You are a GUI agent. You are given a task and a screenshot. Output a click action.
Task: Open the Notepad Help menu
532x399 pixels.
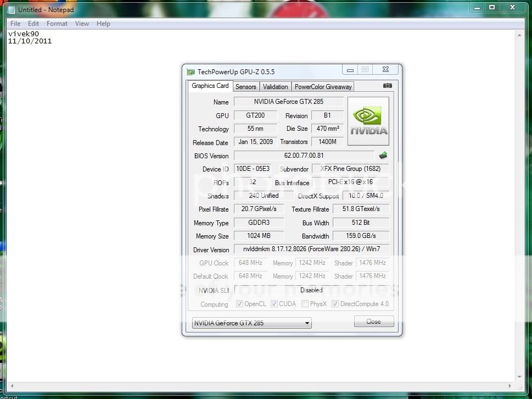coord(103,24)
